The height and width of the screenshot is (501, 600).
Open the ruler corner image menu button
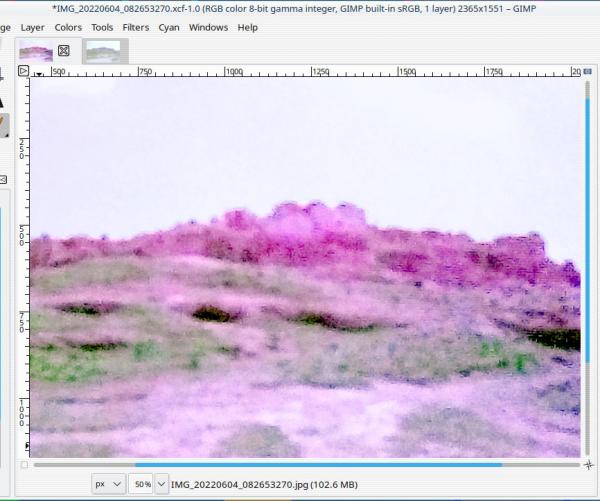[23, 71]
